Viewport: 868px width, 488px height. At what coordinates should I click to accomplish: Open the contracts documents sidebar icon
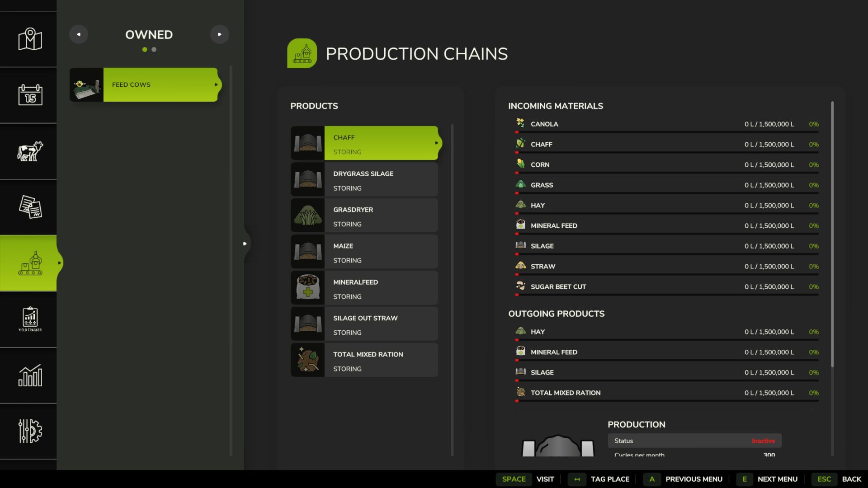30,207
